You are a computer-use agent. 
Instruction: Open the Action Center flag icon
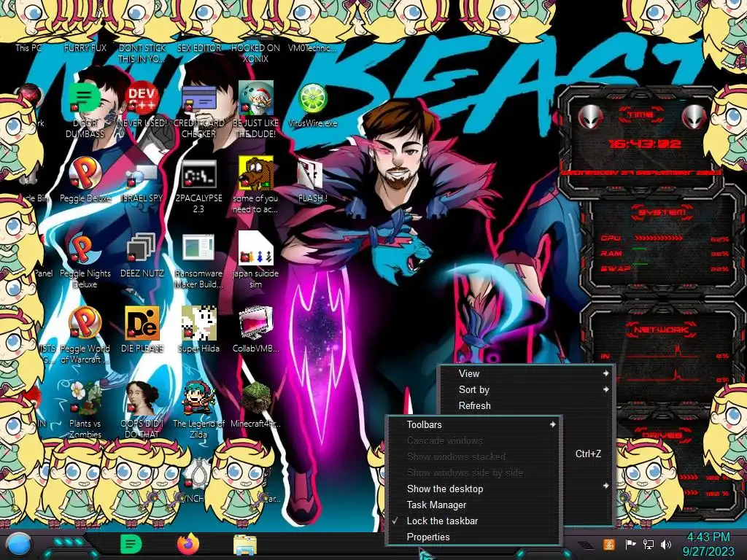(630, 544)
